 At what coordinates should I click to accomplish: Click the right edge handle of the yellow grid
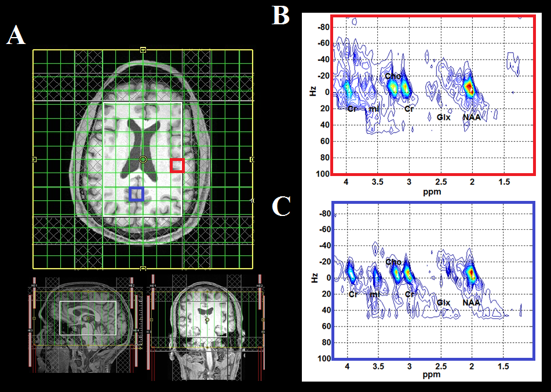(252, 159)
